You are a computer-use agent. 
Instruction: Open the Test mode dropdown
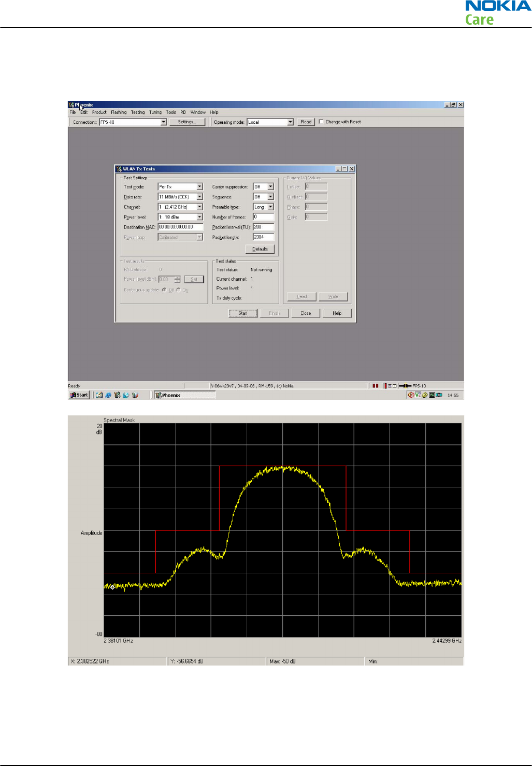[x=199, y=187]
